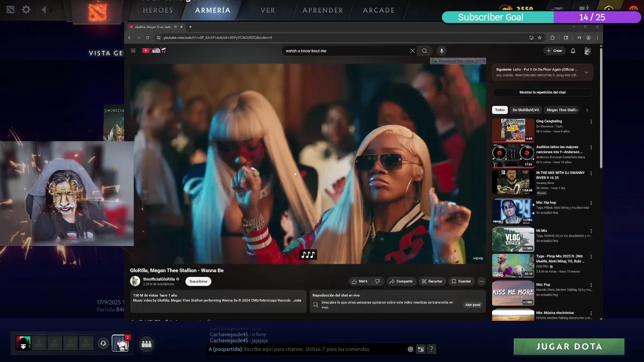The image size is (644, 362).
Task: Open the browser extensions puzzle icon
Action: pyautogui.click(x=552, y=38)
